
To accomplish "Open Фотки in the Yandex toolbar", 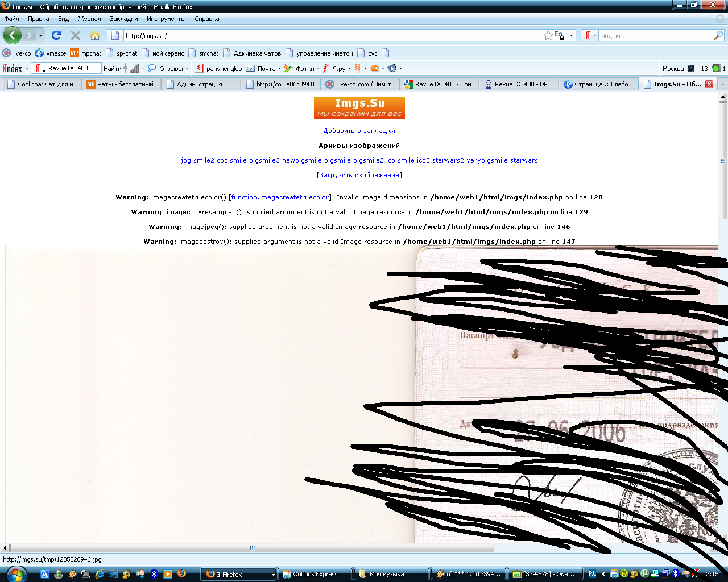I will [305, 68].
